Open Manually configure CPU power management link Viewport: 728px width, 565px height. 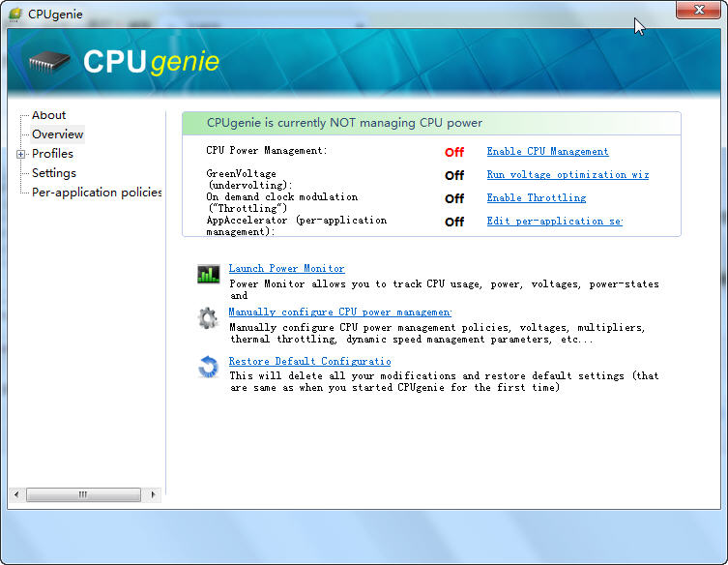[x=340, y=312]
